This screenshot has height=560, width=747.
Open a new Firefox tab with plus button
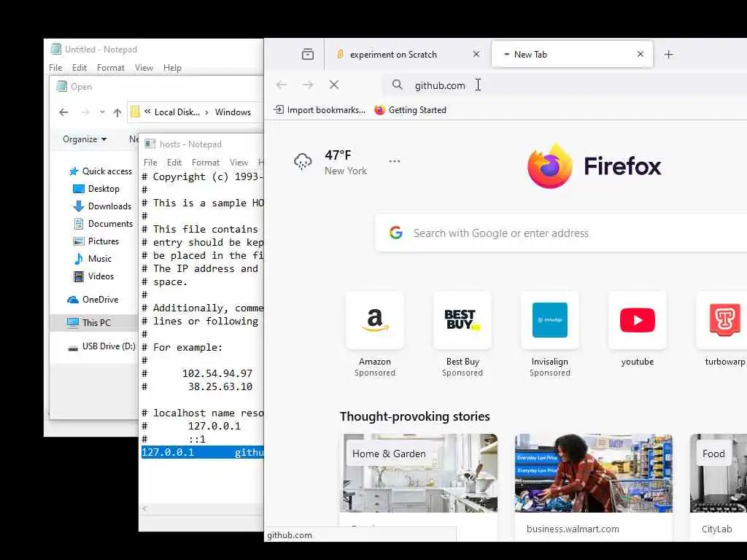click(x=668, y=54)
